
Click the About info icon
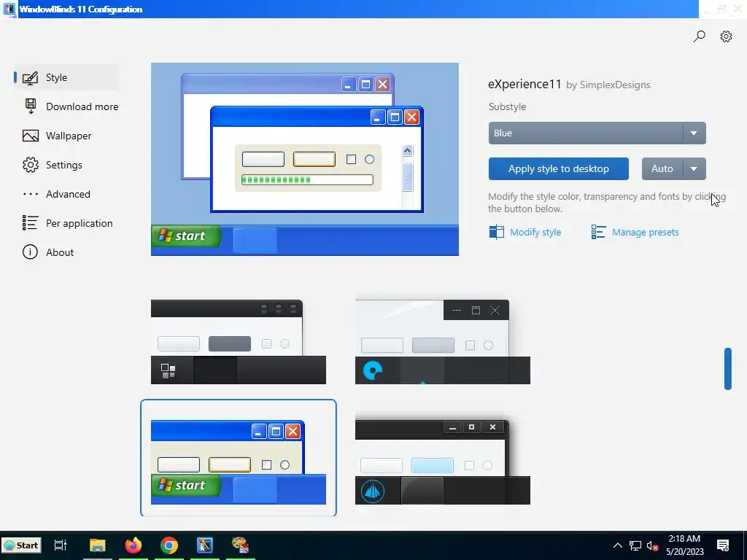[30, 252]
